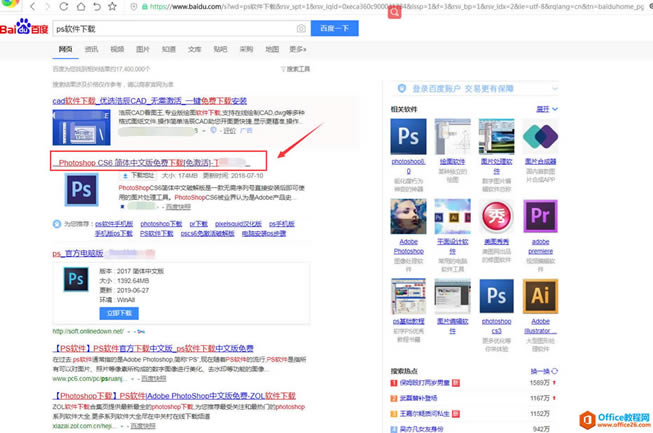Open 百度快照 under the pc6.com result
Image resolution: width=653 pixels, height=433 pixels.
(154, 378)
